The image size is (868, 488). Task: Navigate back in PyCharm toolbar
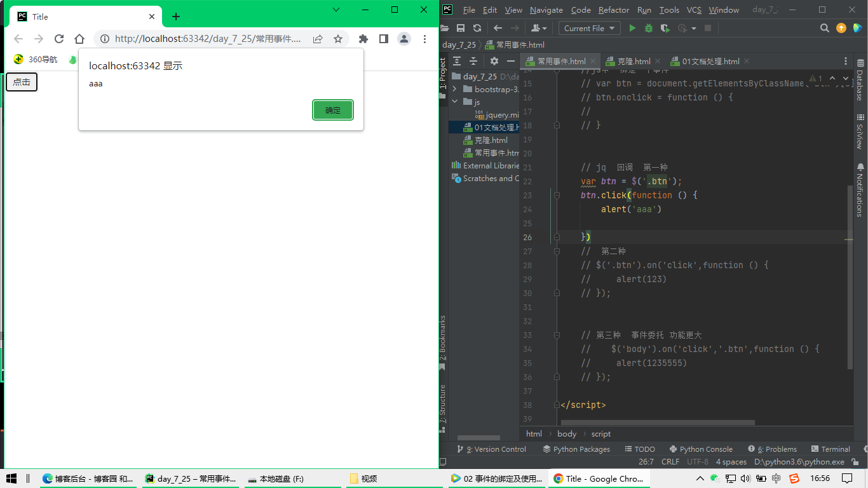point(498,28)
